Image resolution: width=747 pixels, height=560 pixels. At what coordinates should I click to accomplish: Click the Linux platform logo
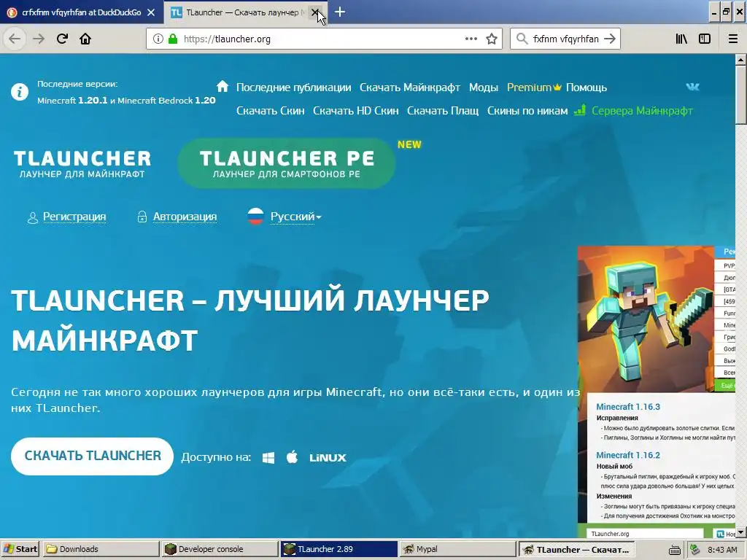pos(328,458)
